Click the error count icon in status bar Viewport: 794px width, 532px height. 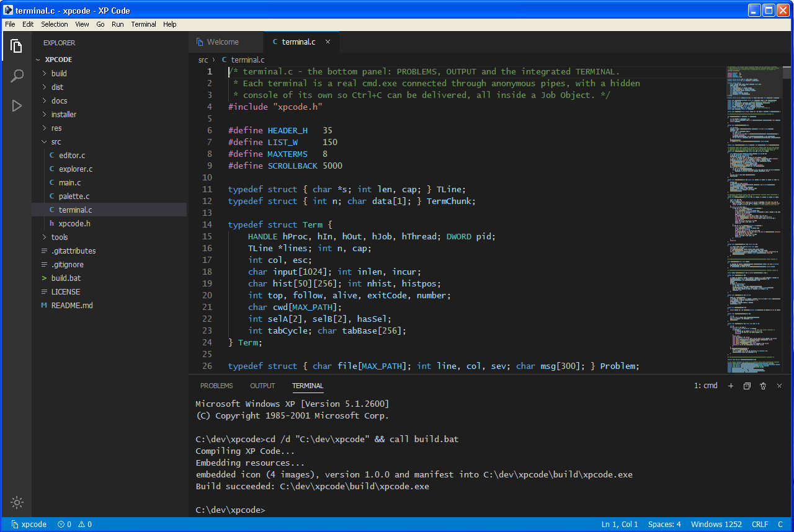click(x=61, y=525)
